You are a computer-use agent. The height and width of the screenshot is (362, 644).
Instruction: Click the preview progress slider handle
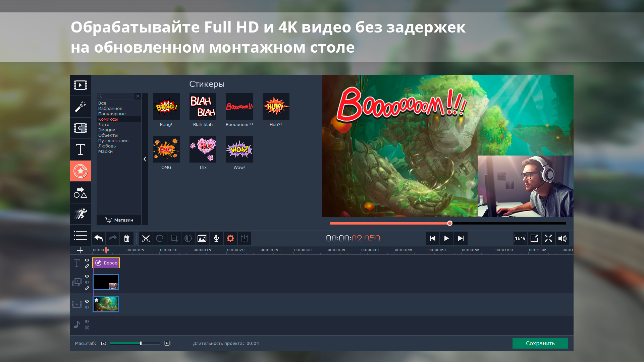(450, 223)
